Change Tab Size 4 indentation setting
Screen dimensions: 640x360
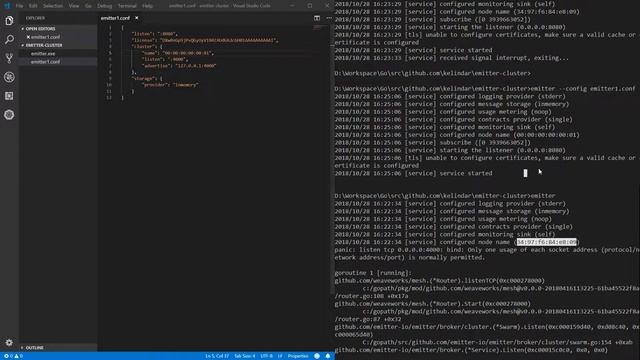[244, 356]
